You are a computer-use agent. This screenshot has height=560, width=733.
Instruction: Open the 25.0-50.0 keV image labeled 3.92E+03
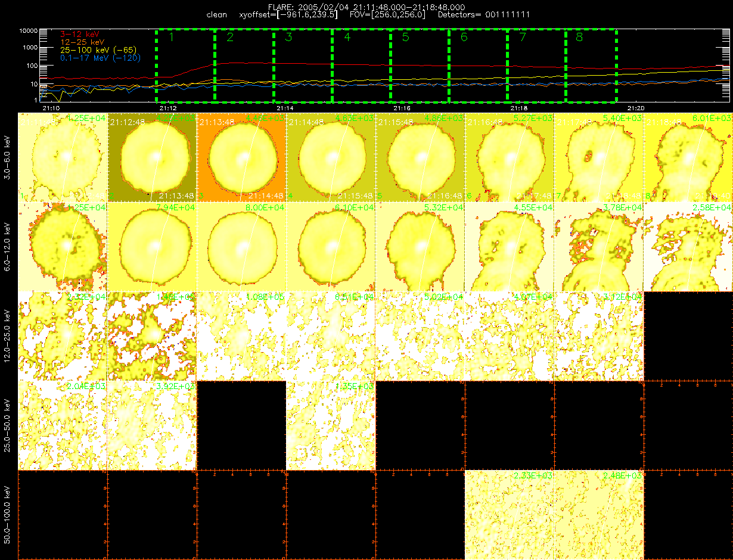pyautogui.click(x=152, y=425)
